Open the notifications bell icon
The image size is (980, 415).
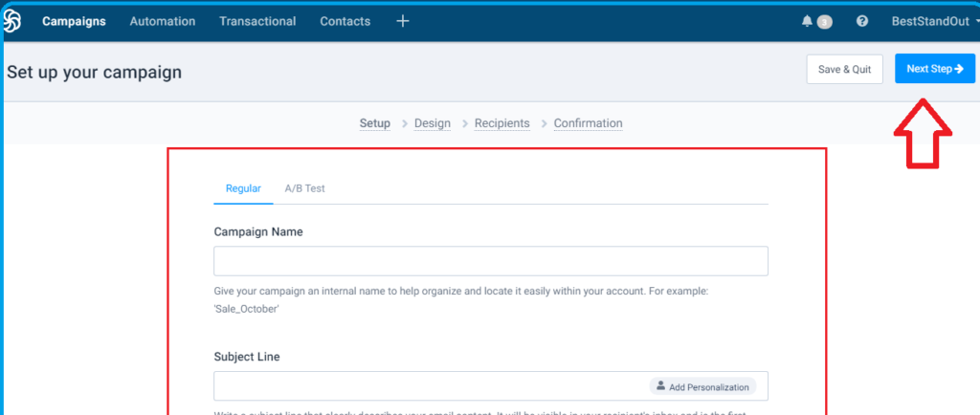807,21
